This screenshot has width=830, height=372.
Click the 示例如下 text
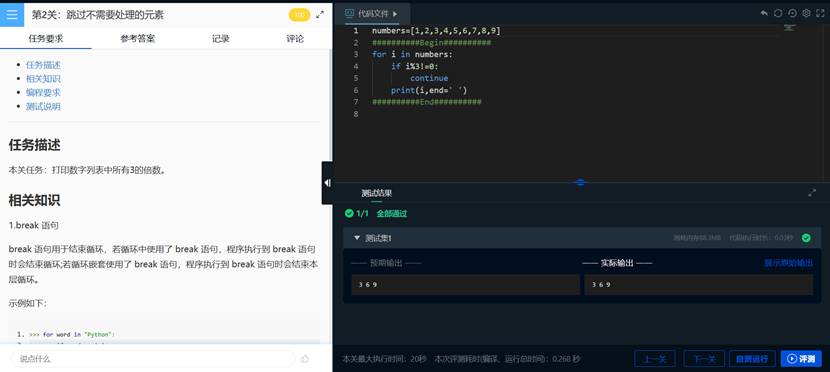27,304
